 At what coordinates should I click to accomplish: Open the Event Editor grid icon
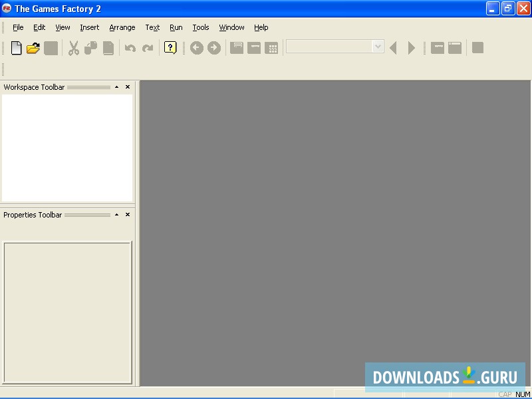click(x=271, y=48)
